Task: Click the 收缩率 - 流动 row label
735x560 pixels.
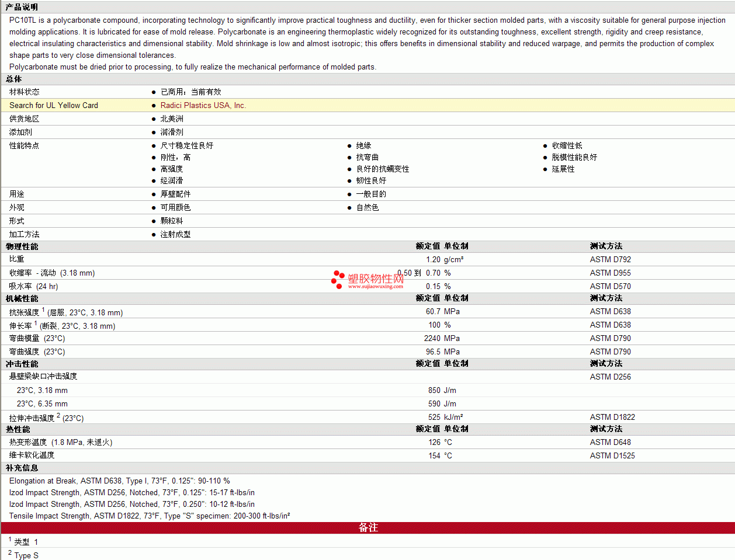Action: click(52, 273)
